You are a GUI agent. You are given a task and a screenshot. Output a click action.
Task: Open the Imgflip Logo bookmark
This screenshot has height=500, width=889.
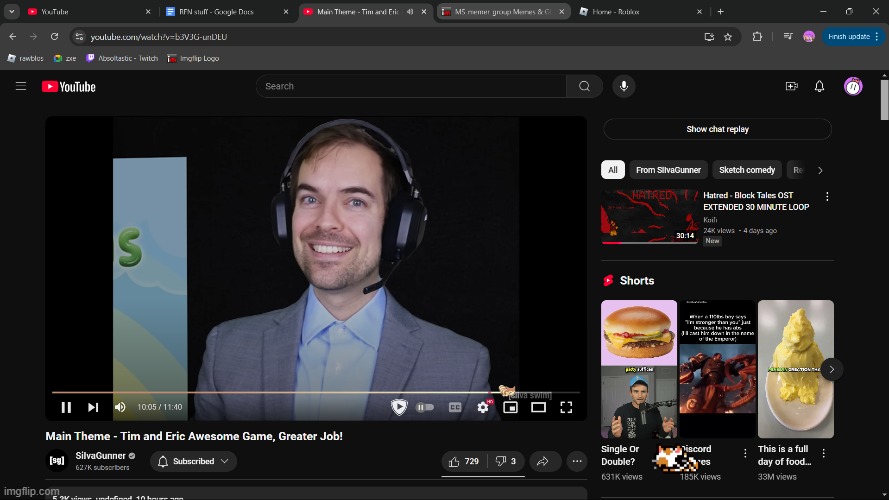coord(193,58)
